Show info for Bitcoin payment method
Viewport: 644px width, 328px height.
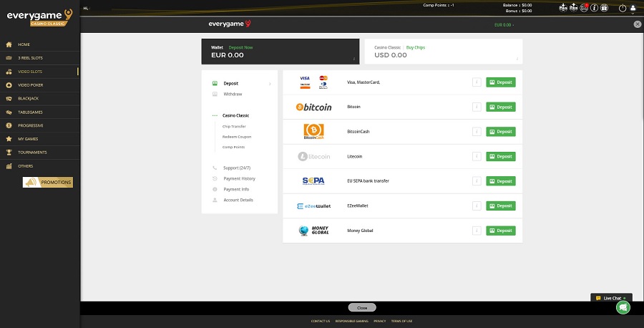tap(476, 107)
